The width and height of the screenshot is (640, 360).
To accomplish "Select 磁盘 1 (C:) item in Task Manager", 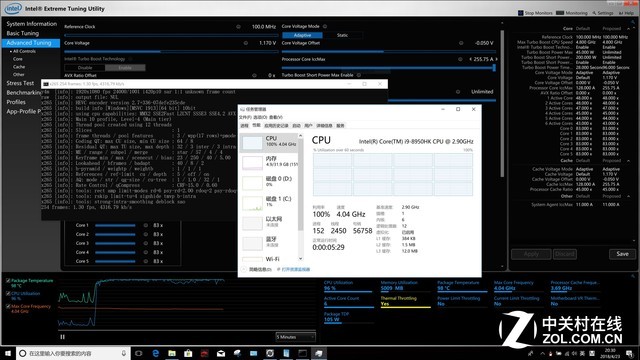I will point(269,203).
